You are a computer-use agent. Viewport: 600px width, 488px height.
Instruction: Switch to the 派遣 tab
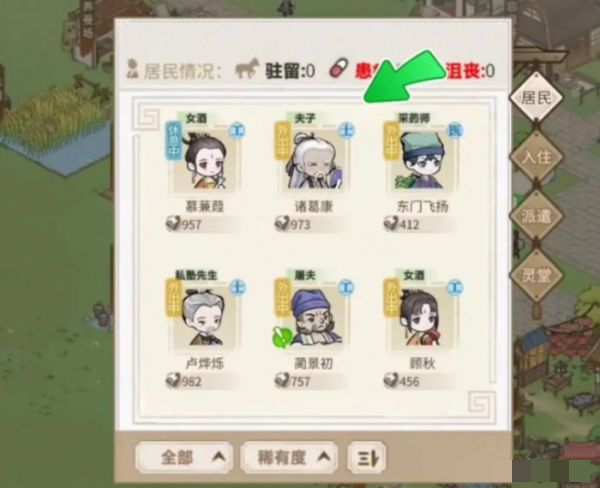click(x=536, y=216)
